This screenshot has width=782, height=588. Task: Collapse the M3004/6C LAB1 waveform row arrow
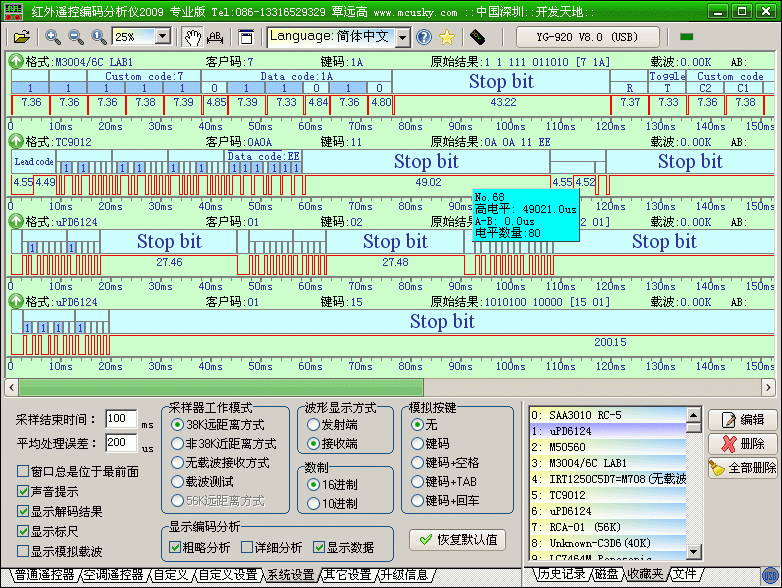coord(16,61)
